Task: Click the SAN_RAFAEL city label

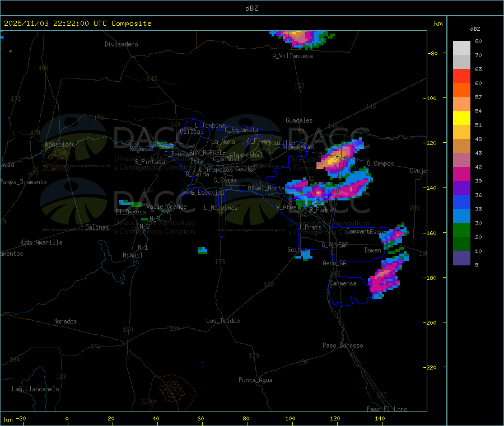Action: [x=206, y=152]
